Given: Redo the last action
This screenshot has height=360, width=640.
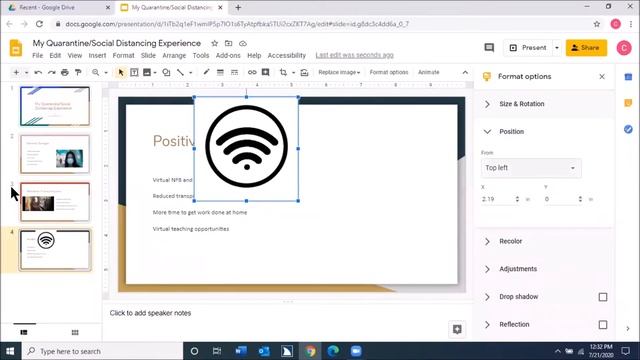Looking at the screenshot, I should click(x=51, y=73).
